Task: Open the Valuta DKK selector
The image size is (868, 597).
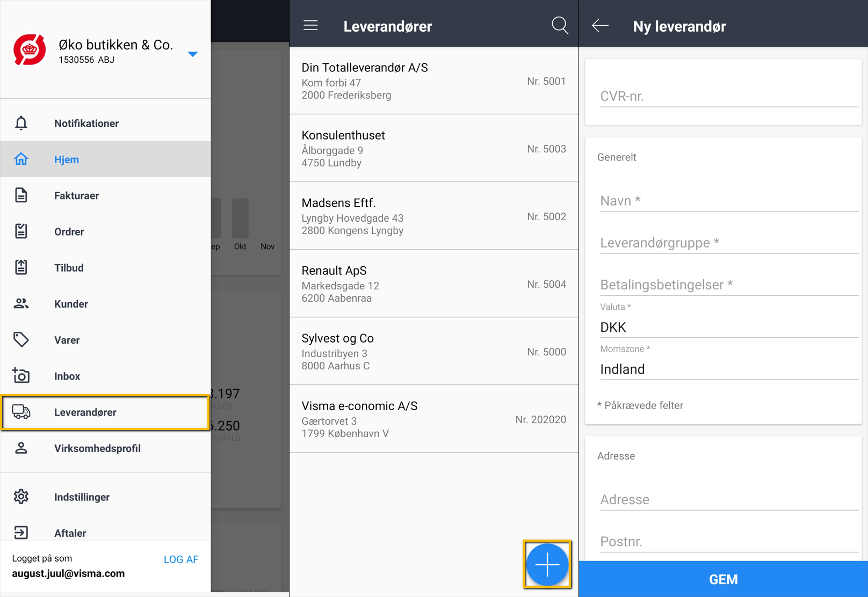Action: (728, 327)
